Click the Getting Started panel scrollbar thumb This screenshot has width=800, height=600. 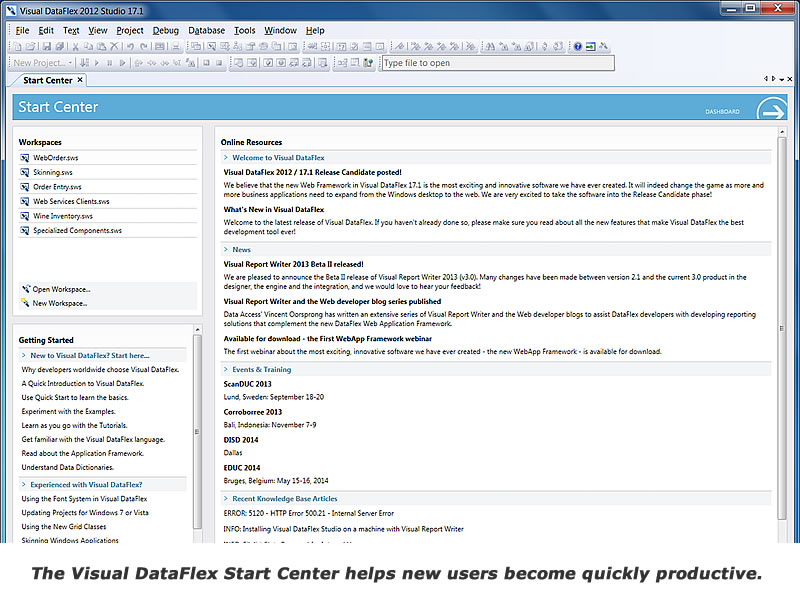click(197, 432)
